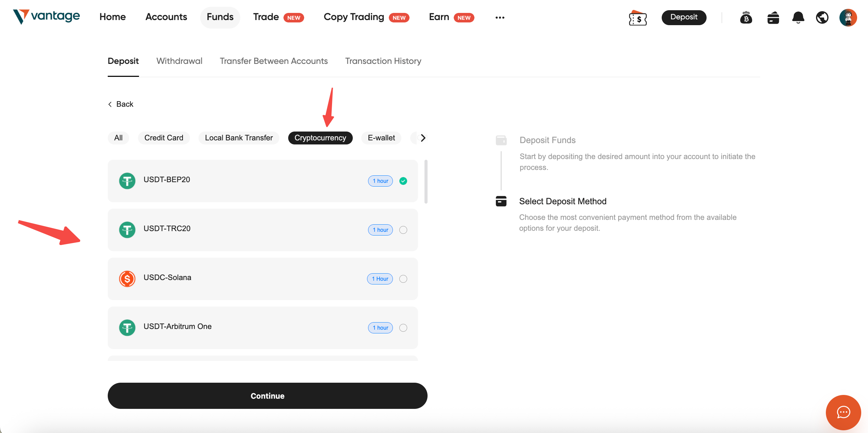Click the USDT-TRC20 label
The image size is (868, 433).
(x=167, y=228)
